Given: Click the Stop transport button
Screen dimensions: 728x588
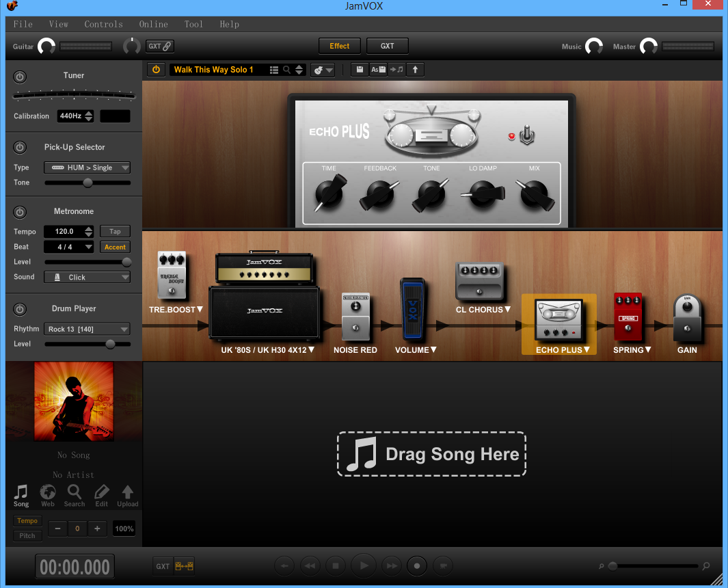Looking at the screenshot, I should pyautogui.click(x=335, y=565).
